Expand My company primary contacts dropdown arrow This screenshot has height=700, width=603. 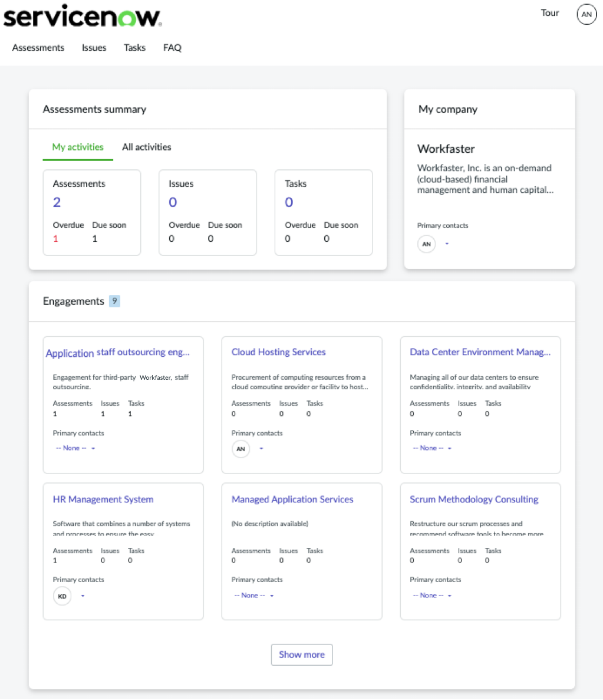point(447,244)
